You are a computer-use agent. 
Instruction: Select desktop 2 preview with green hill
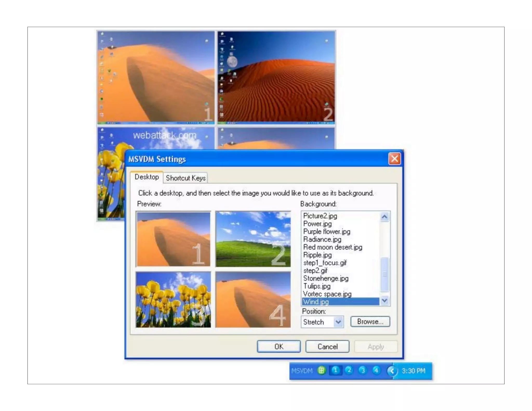click(253, 239)
